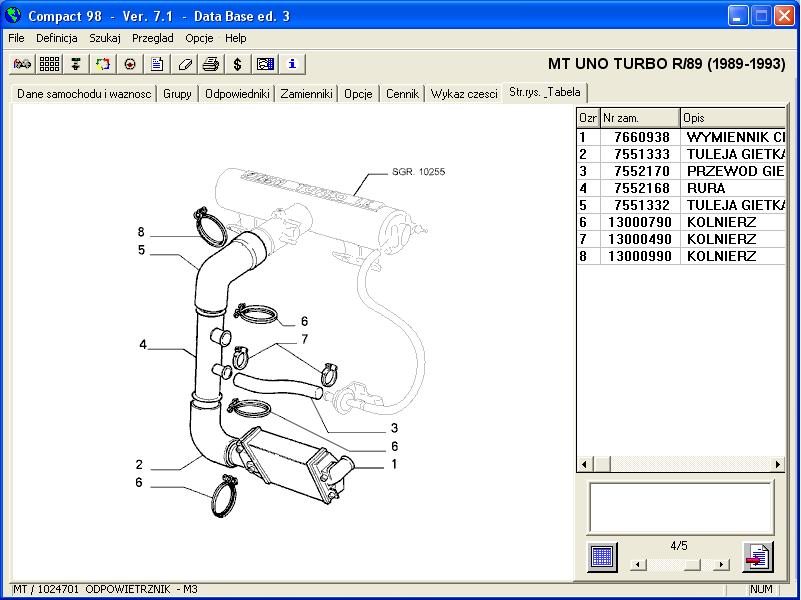Open the Wykaz czesci tab
The width and height of the screenshot is (801, 600).
coord(464,94)
